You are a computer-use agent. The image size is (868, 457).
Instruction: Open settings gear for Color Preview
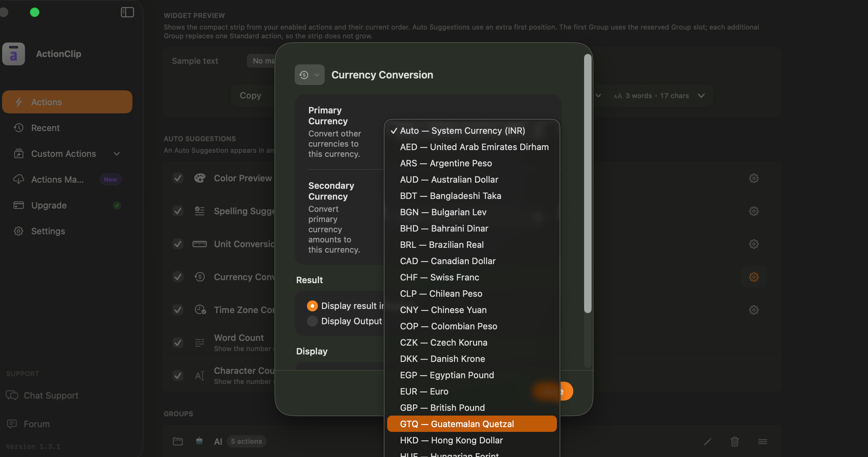(x=754, y=178)
